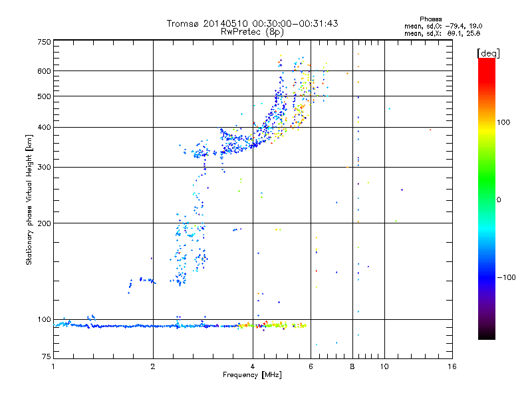Click the 300 tick label on height axis
532x399 pixels.
pos(44,168)
